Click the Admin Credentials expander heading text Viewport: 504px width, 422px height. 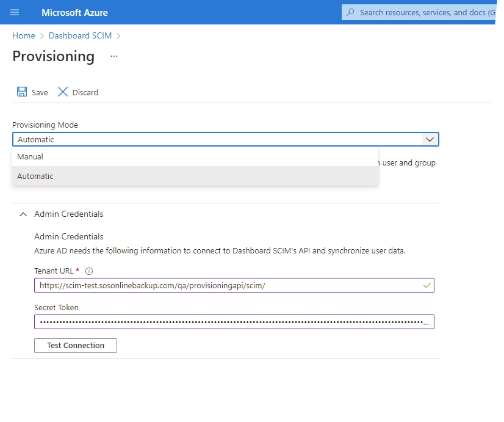coord(69,214)
